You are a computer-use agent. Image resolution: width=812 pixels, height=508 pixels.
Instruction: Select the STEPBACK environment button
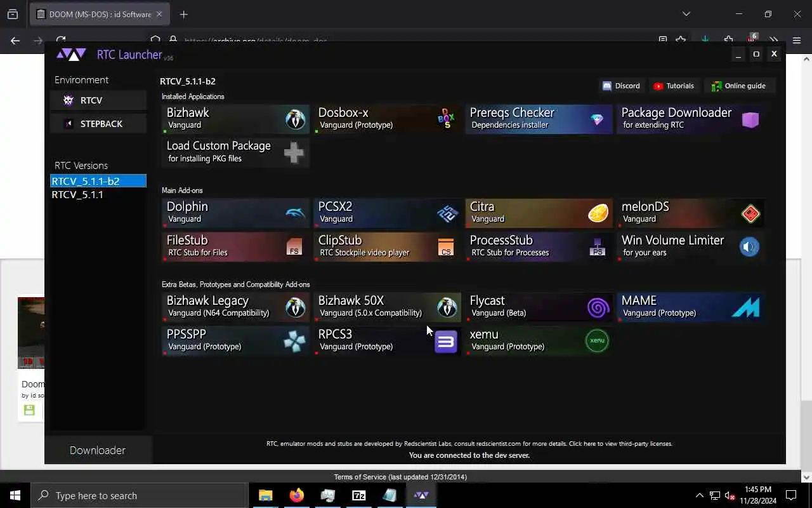98,124
